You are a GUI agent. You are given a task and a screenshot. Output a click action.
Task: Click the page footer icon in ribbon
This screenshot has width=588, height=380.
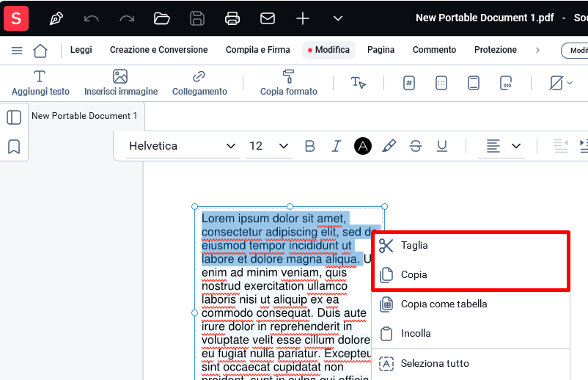[x=474, y=83]
